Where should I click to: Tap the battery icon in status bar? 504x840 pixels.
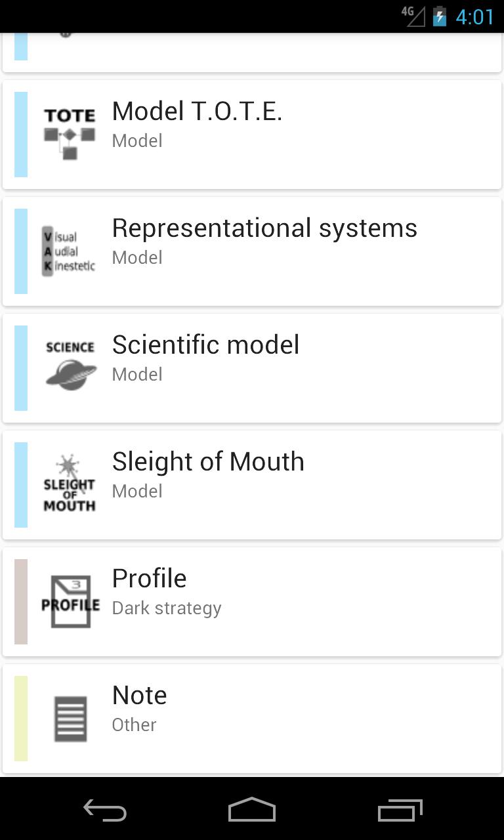click(x=440, y=16)
